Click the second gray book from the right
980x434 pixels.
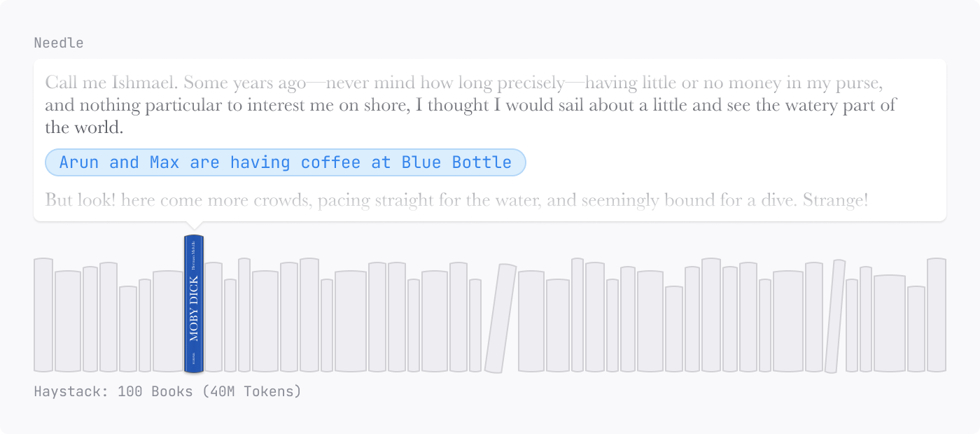pos(916,328)
